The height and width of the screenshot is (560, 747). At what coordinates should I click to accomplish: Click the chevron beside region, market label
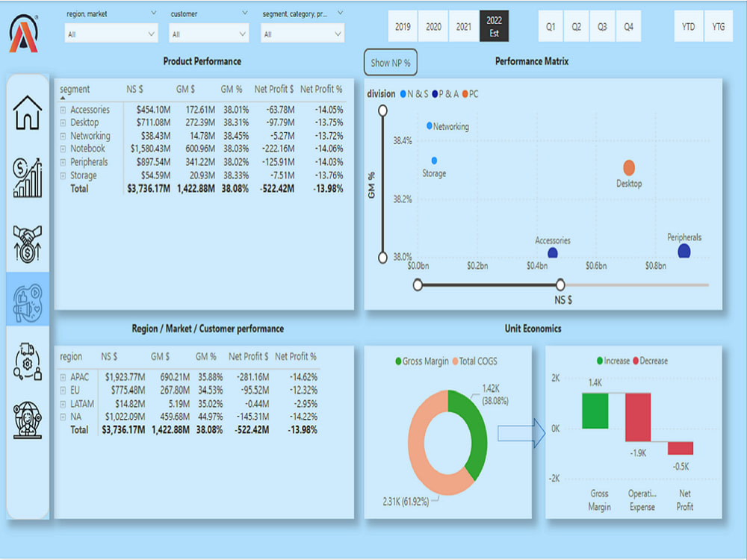click(x=153, y=13)
